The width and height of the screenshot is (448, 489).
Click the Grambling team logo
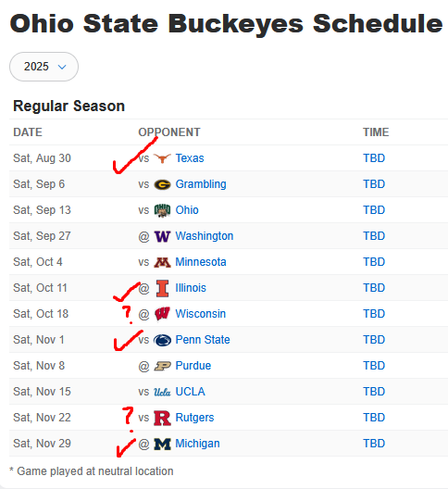[162, 184]
